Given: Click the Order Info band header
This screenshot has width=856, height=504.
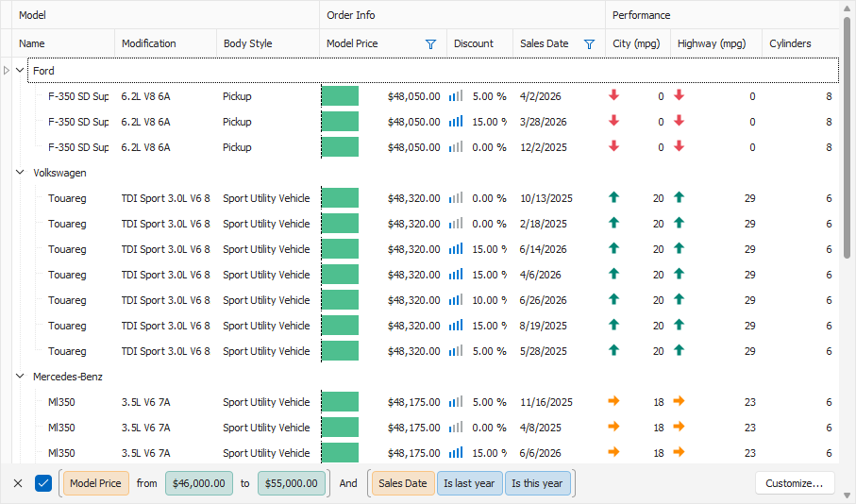Looking at the screenshot, I should (x=462, y=15).
